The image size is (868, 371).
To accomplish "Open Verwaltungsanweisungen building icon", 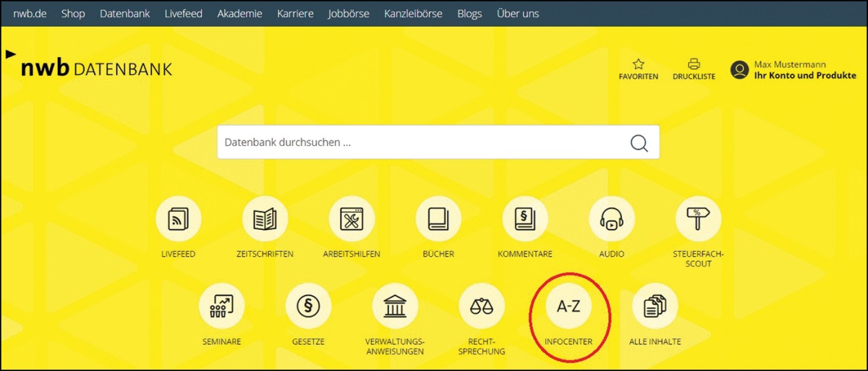I will pos(395,306).
